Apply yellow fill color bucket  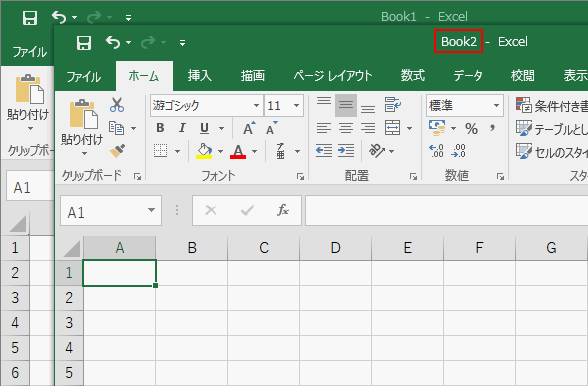(x=204, y=151)
